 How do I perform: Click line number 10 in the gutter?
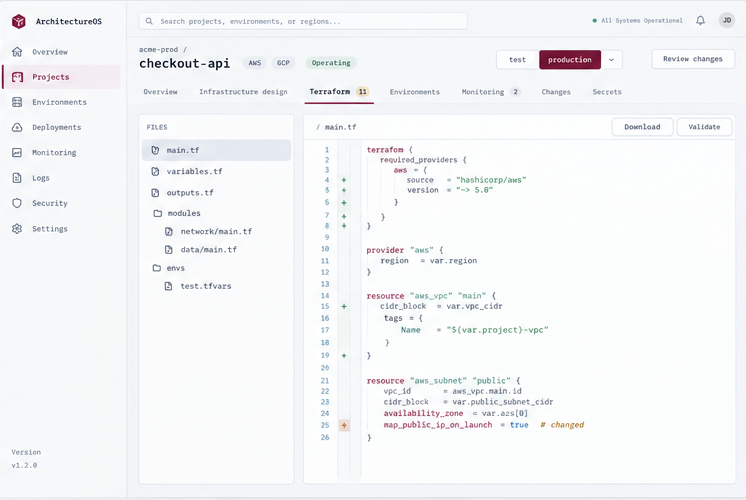click(325, 249)
